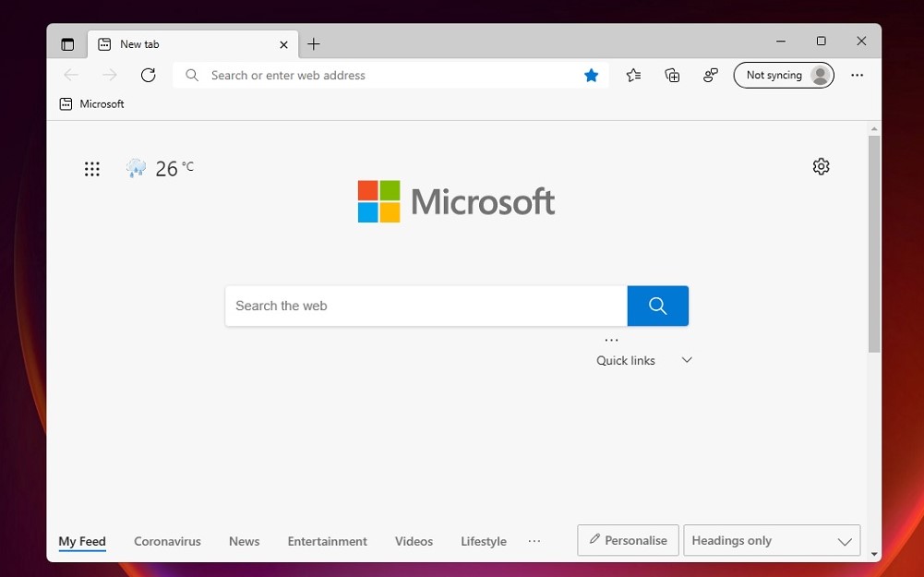924x577 pixels.
Task: Switch to the News feed tab
Action: (x=244, y=542)
